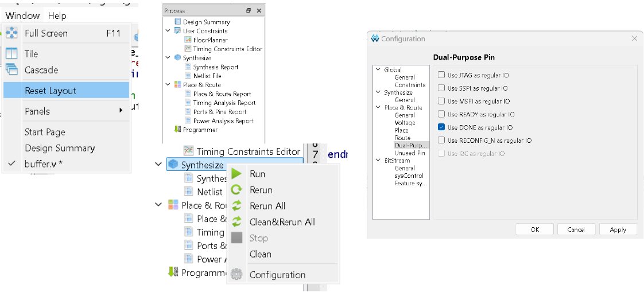Click the Cascade windows icon

coord(11,70)
